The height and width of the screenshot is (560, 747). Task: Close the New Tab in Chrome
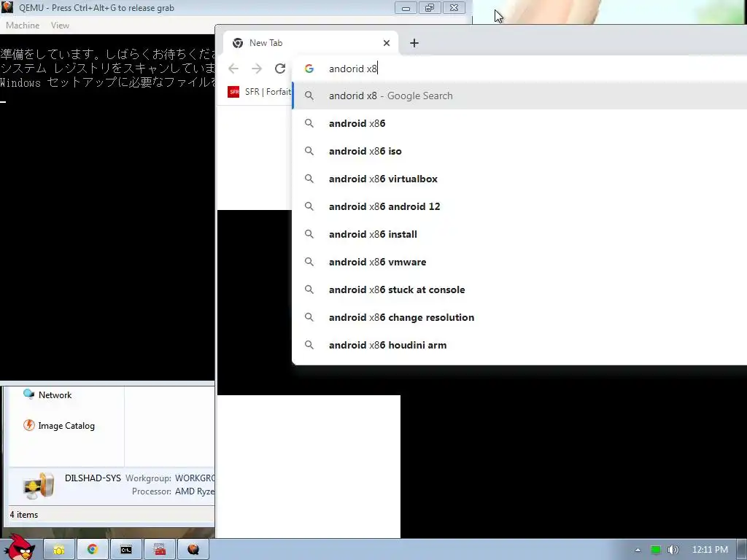click(387, 43)
